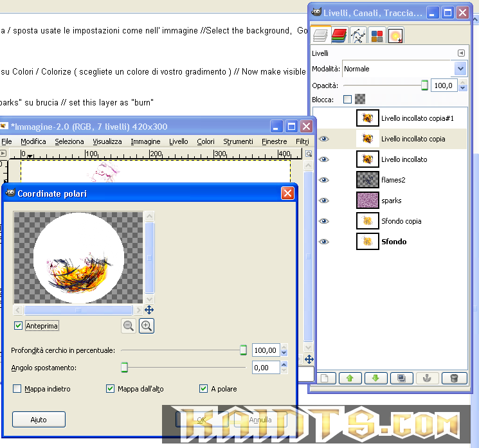The image size is (479, 448).
Task: Click the Angolo spostamento value field
Action: [266, 368]
